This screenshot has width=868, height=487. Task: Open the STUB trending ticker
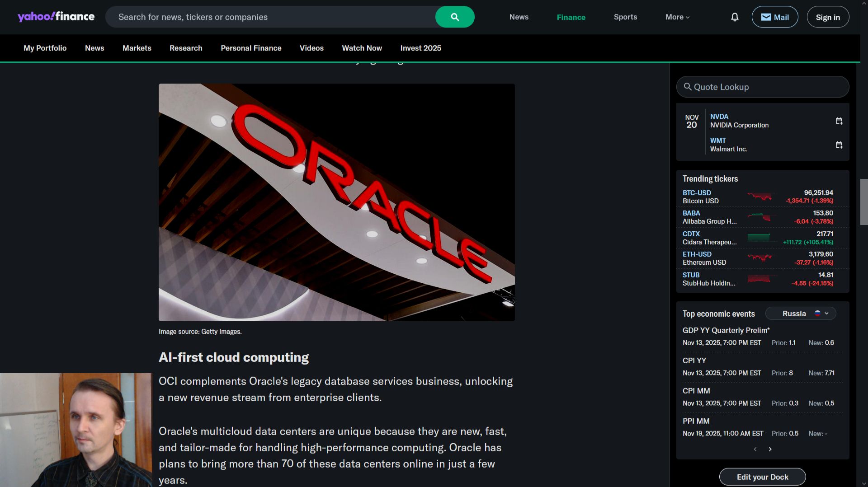691,275
